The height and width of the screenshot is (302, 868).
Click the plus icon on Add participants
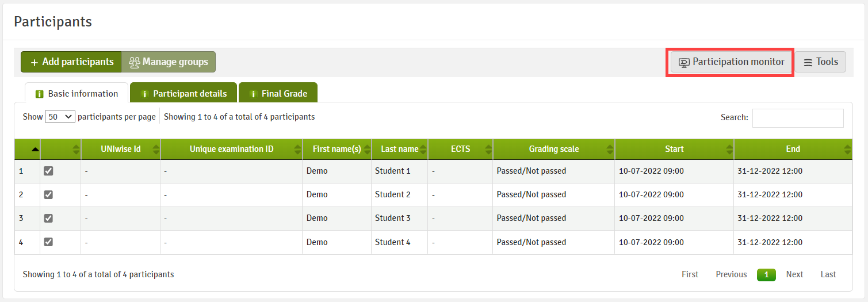35,62
